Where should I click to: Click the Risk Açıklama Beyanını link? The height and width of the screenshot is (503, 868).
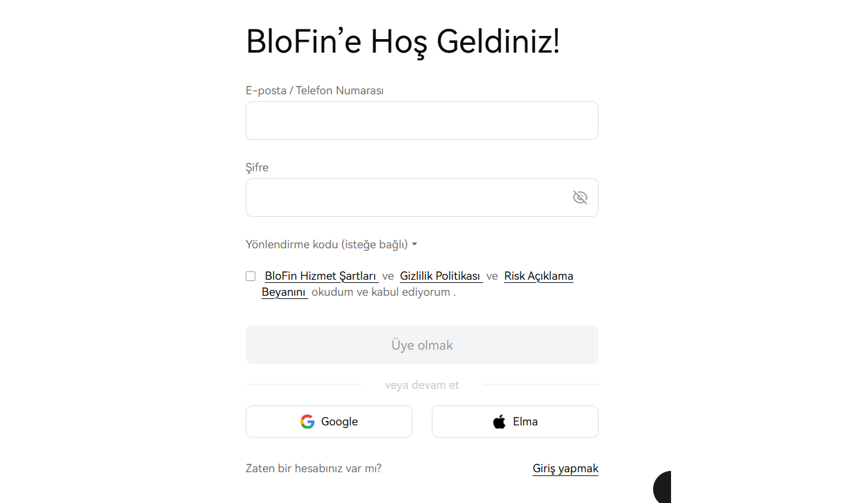[x=538, y=275]
